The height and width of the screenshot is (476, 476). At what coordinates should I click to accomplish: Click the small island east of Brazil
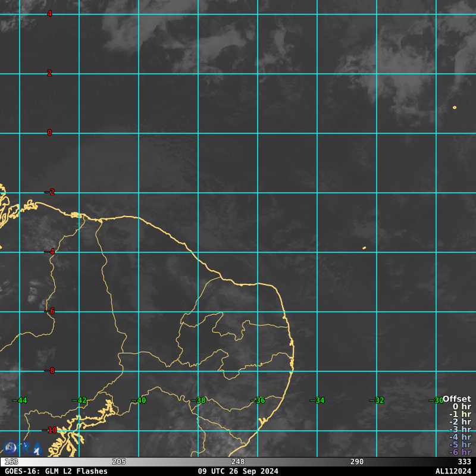tap(364, 248)
